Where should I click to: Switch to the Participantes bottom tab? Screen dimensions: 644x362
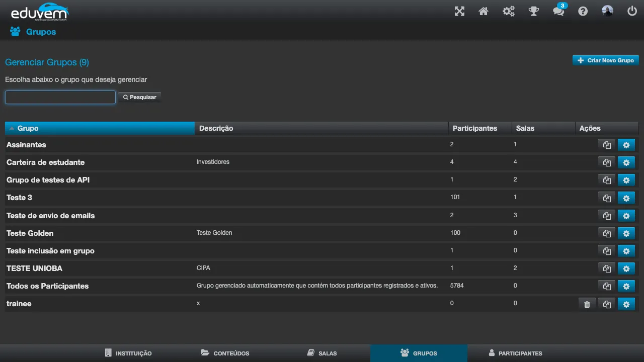[515, 353]
